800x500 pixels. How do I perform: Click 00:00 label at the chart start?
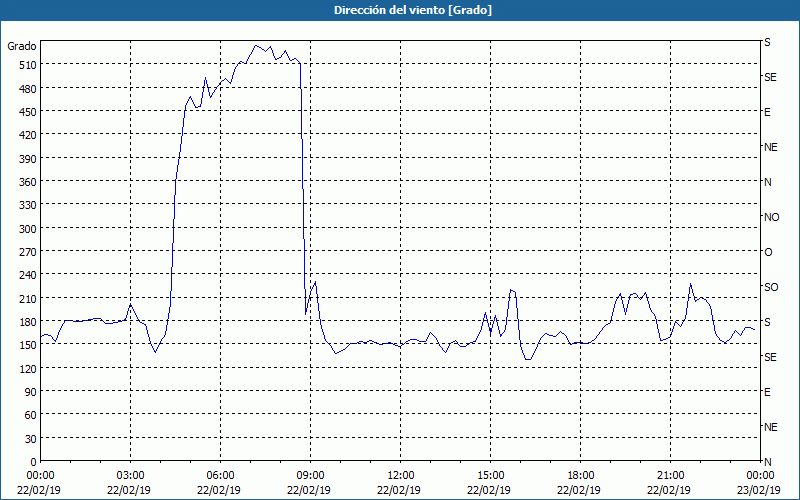coord(40,476)
